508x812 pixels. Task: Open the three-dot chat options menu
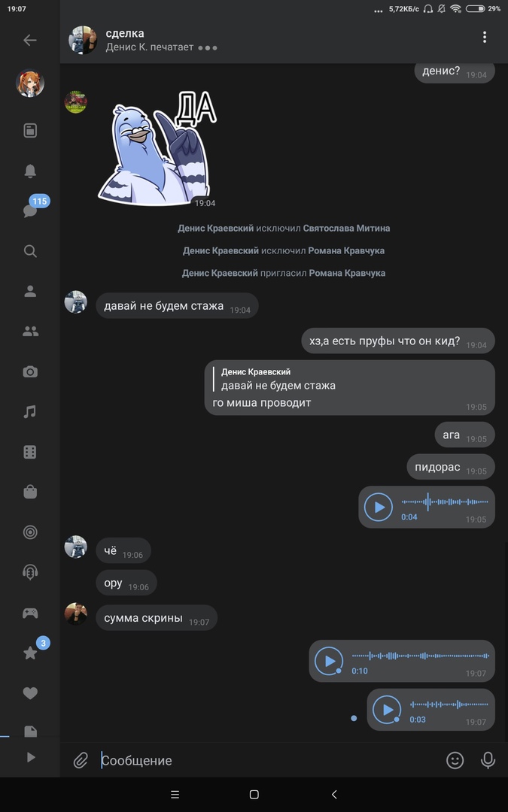(x=484, y=37)
